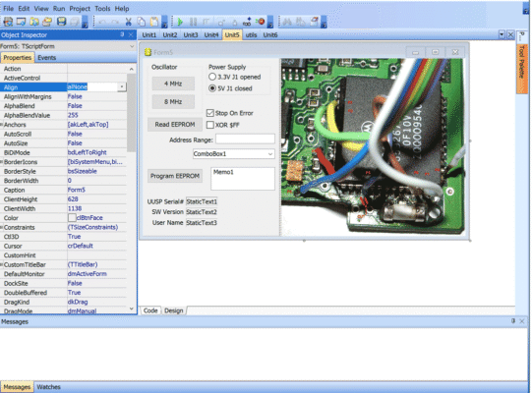Run the script with the green arrow
The width and height of the screenshot is (532, 393).
[x=180, y=22]
